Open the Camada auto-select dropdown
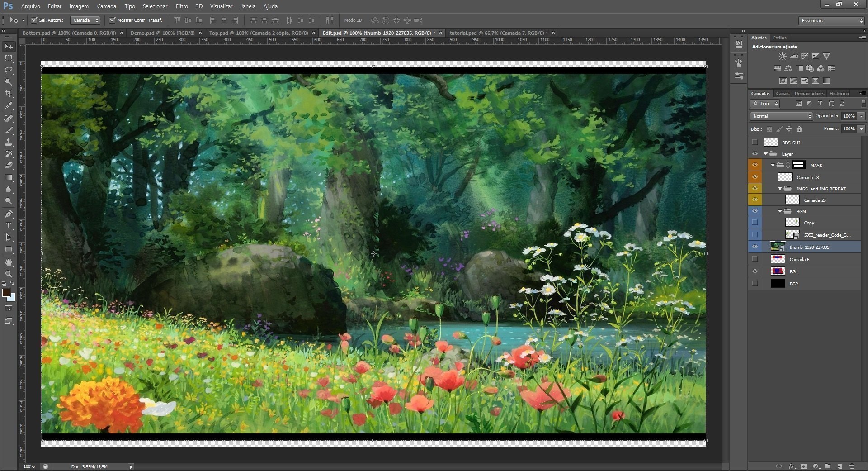Viewport: 868px width, 471px height. pos(85,20)
